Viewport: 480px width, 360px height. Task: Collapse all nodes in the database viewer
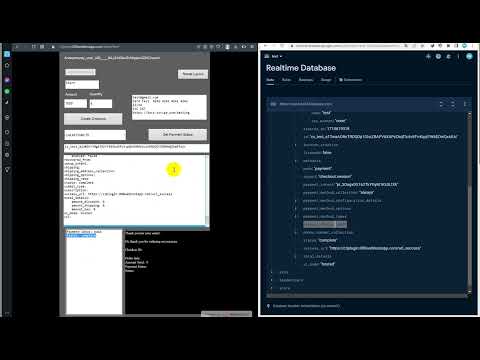[x=453, y=104]
